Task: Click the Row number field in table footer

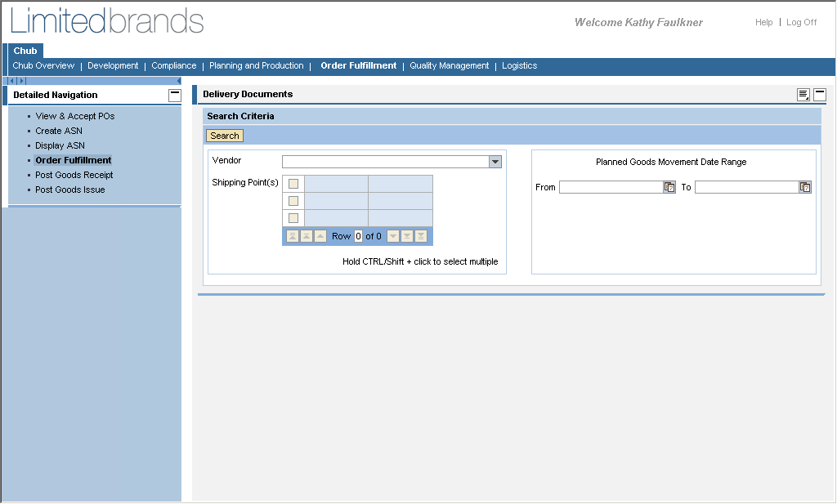Action: point(358,236)
